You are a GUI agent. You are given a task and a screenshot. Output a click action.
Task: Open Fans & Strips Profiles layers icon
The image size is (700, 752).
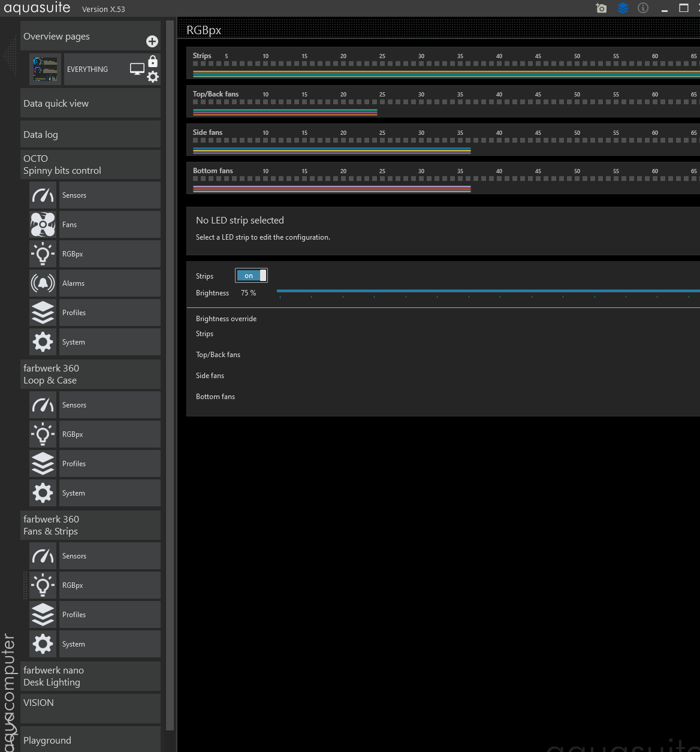point(43,615)
